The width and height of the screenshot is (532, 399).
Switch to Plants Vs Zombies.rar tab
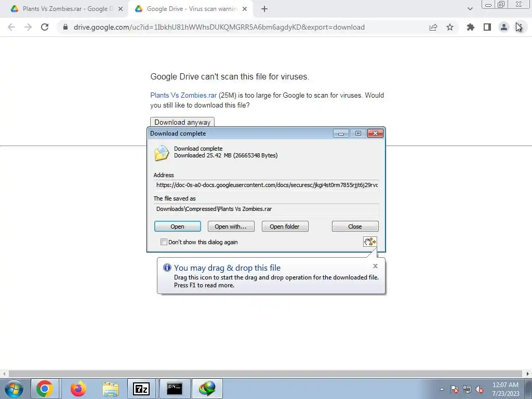click(x=64, y=9)
